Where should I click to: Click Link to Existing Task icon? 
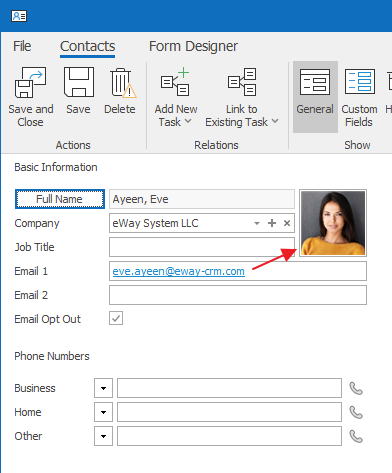tap(242, 82)
